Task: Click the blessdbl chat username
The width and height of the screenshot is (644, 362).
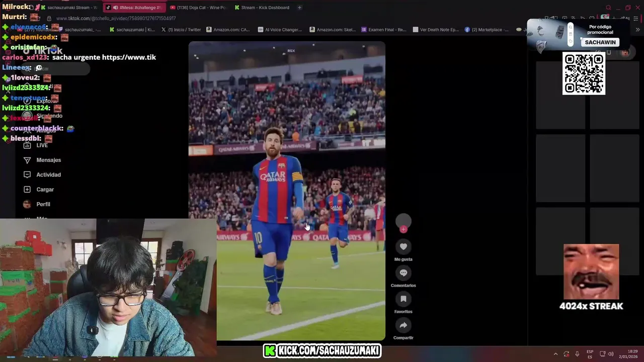Action: 26,138
